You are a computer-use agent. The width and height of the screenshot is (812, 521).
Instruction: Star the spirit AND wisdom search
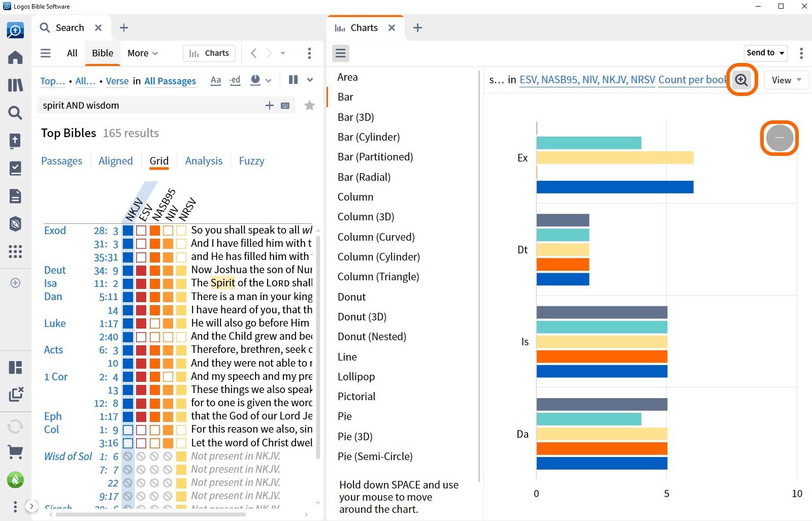[x=309, y=106]
